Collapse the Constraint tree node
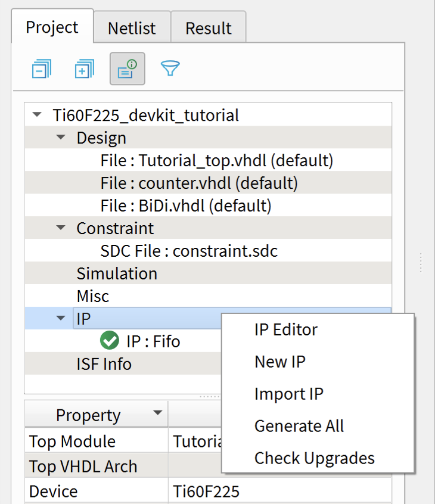435x504 pixels. pyautogui.click(x=61, y=228)
